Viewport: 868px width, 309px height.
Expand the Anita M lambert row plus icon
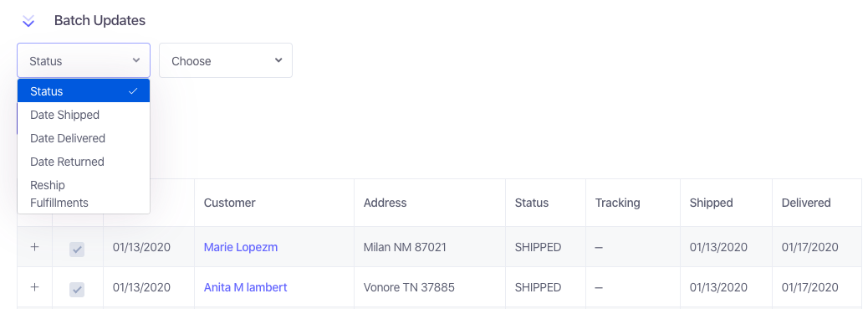(34, 287)
